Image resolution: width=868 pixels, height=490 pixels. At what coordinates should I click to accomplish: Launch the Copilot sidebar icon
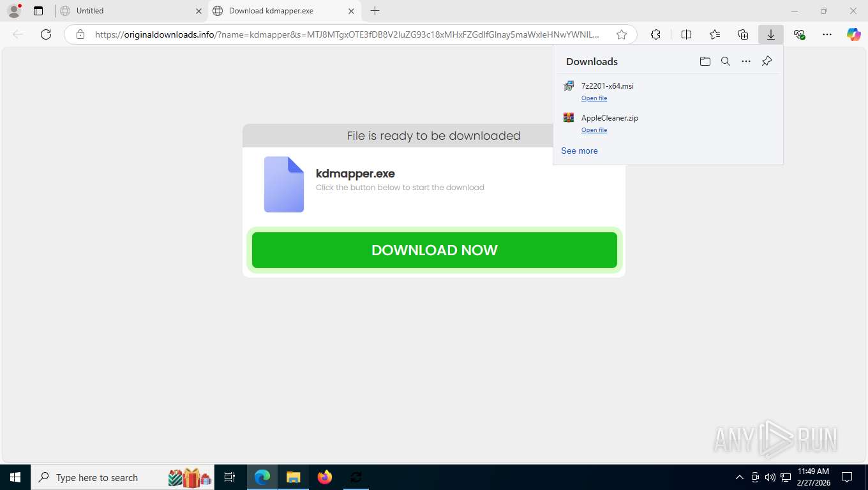854,34
